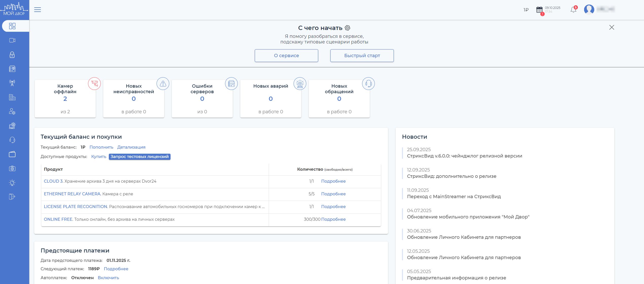This screenshot has width=644, height=284.
Task: Open the headset support sidebar icon
Action: pyautogui.click(x=12, y=140)
